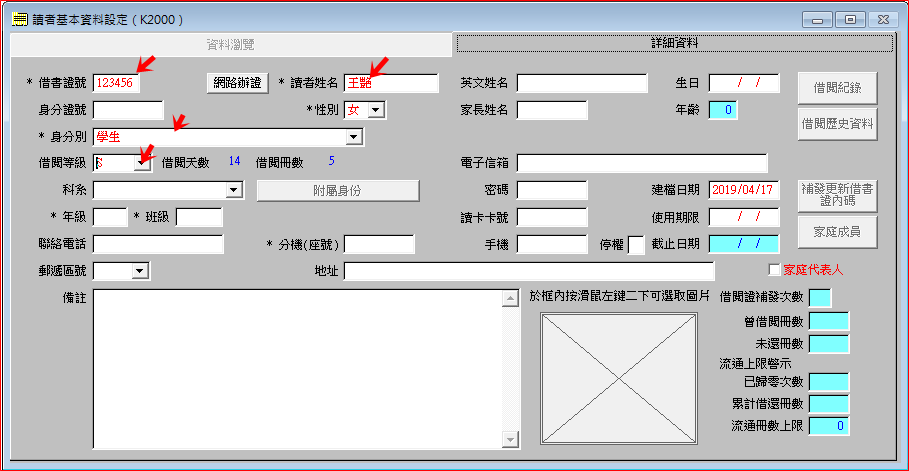Viewport: 909px width, 471px height.
Task: Click the 借閱證補發次數 field
Action: (820, 298)
